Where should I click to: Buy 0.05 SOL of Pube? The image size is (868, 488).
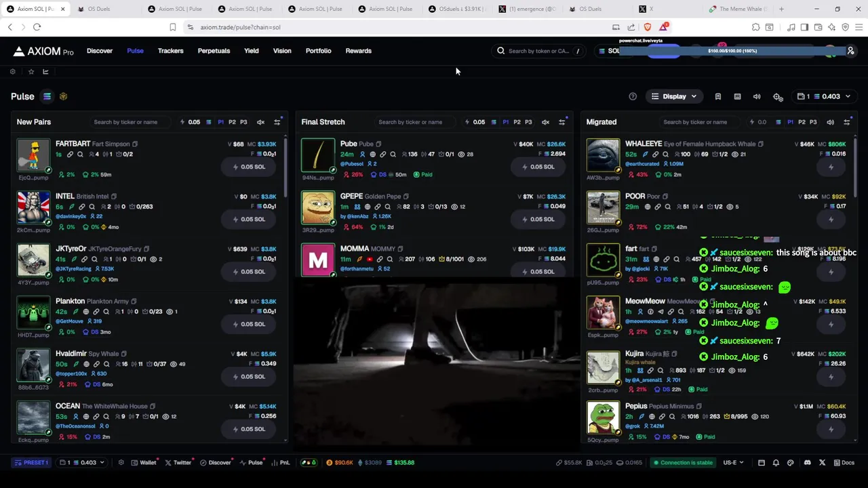click(x=538, y=167)
